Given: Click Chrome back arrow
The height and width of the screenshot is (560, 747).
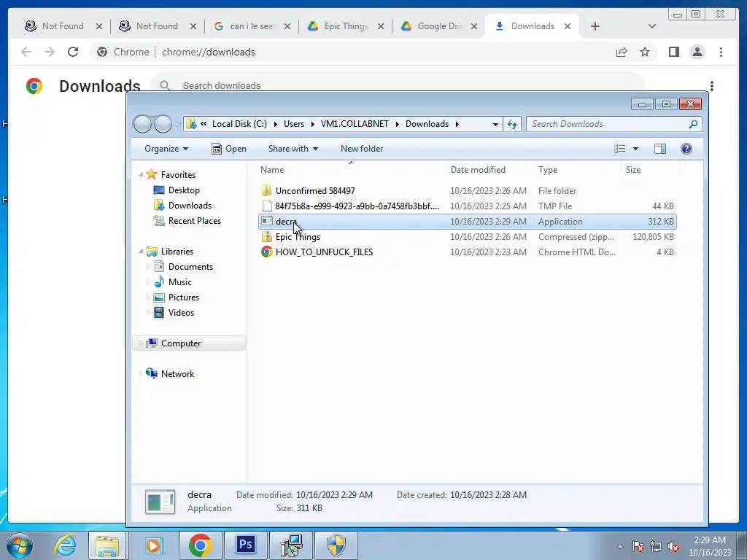Looking at the screenshot, I should [x=26, y=52].
